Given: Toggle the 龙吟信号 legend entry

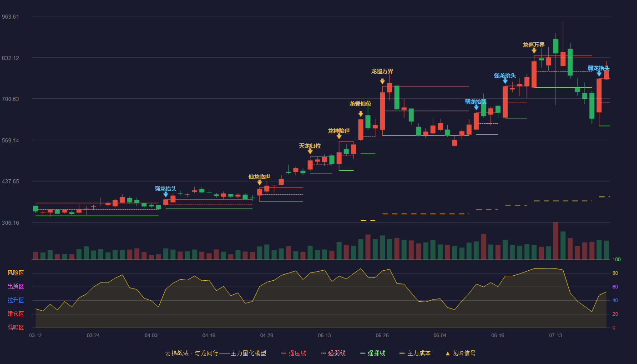Looking at the screenshot, I should (460, 353).
